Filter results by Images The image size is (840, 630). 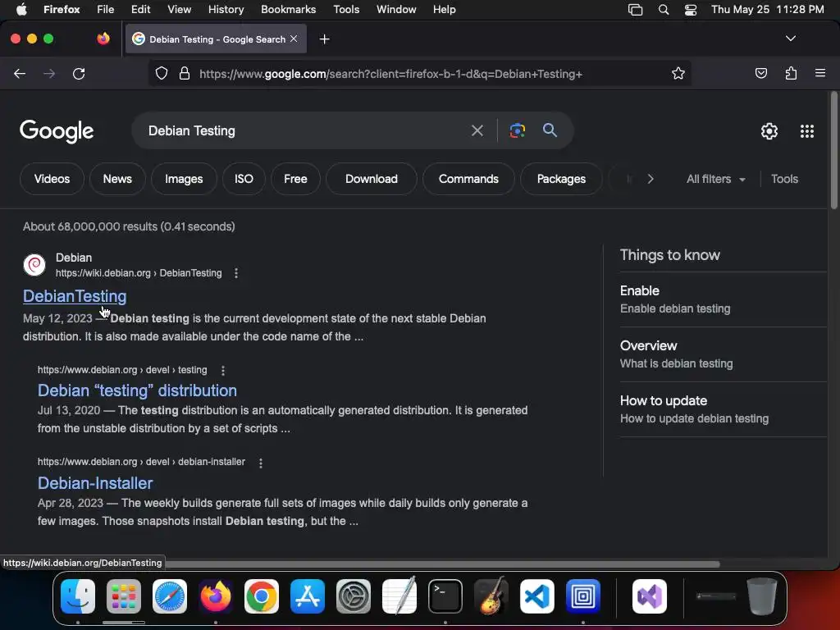[x=184, y=179]
